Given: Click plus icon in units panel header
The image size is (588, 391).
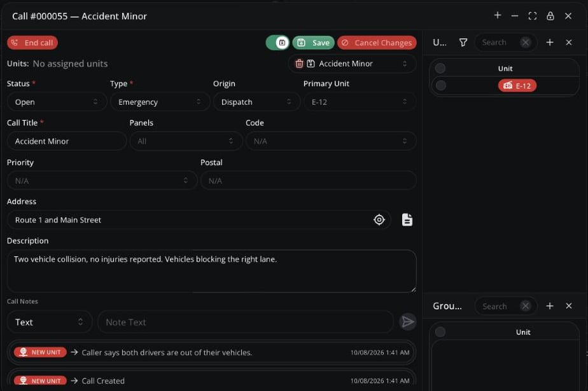Looking at the screenshot, I should click(x=550, y=43).
